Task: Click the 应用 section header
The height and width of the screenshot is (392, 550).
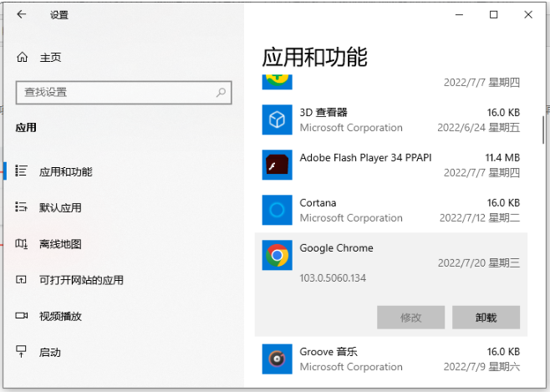Action: 26,128
